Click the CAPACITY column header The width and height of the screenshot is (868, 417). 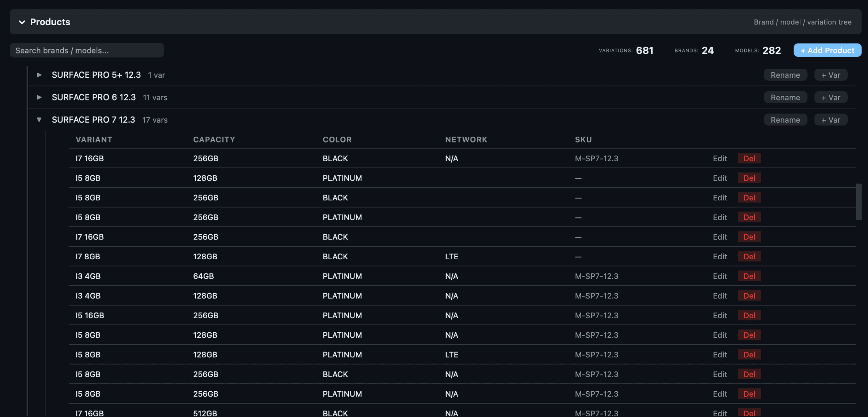click(214, 140)
